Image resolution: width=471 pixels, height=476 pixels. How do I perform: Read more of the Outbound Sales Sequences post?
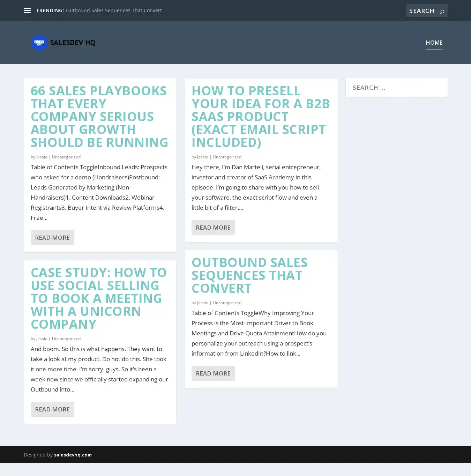point(213,373)
